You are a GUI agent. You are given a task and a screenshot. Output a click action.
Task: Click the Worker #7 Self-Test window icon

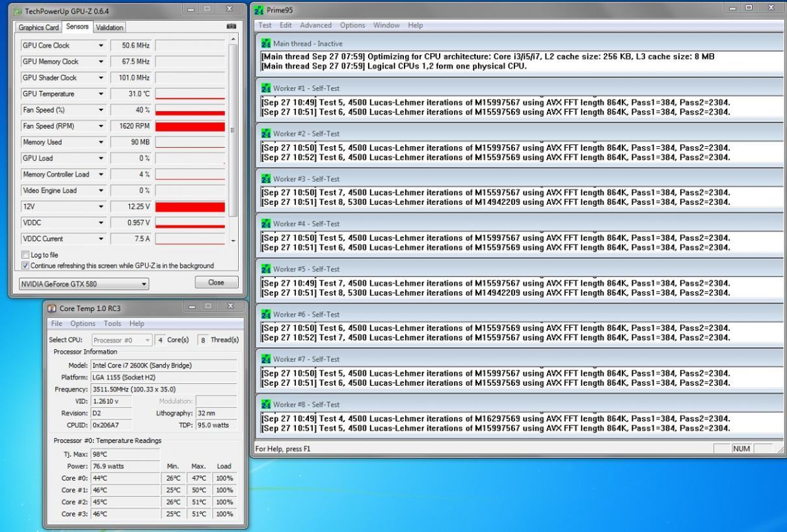pos(266,360)
